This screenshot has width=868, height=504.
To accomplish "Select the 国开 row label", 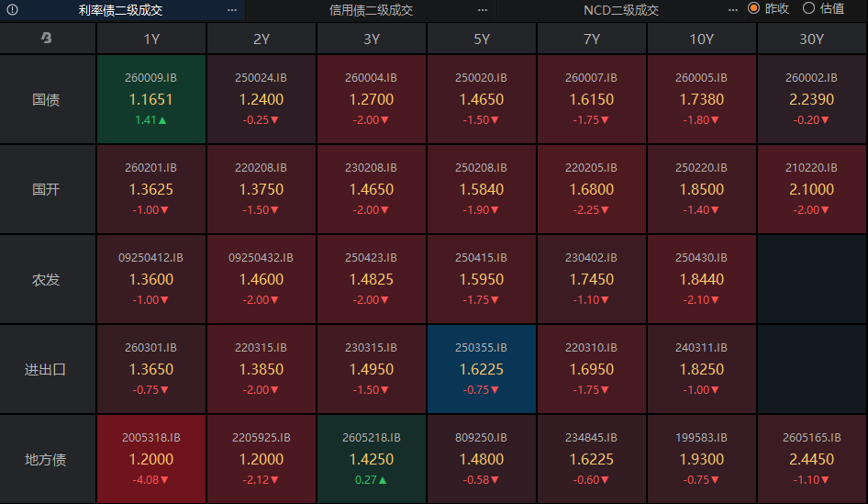I will tap(46, 189).
